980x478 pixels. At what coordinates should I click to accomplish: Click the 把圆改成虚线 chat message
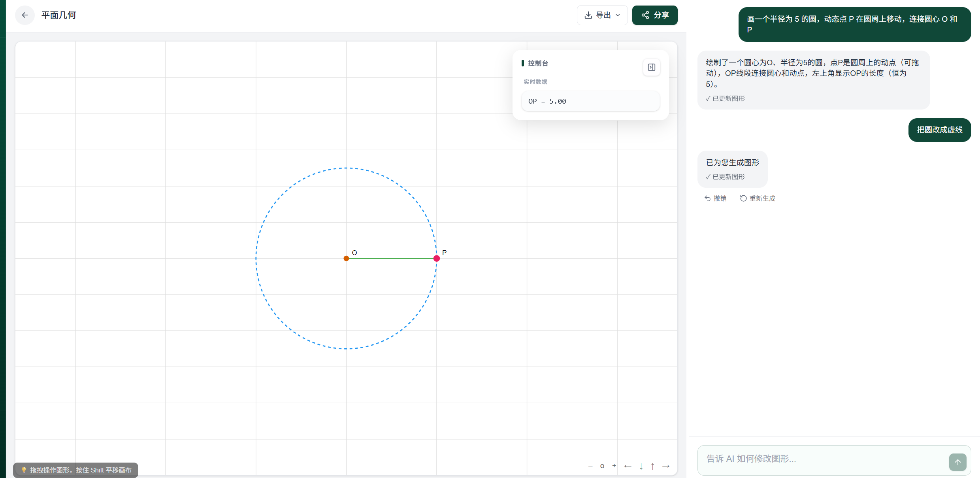click(939, 130)
